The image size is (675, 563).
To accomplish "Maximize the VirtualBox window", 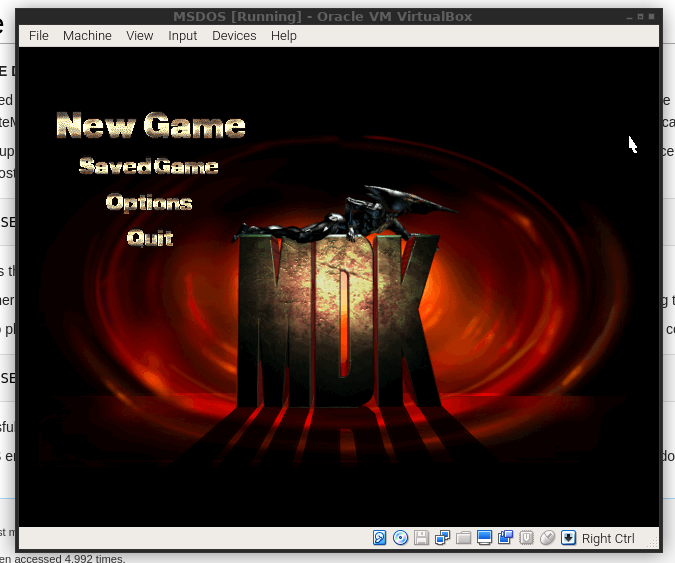I will click(641, 16).
